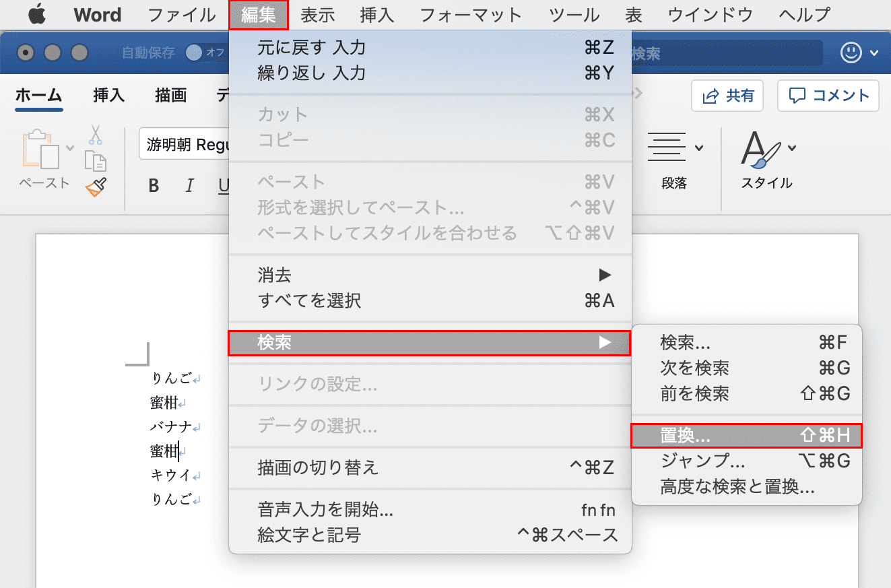Click the copy icon in ribbon
891x588 pixels.
point(96,160)
